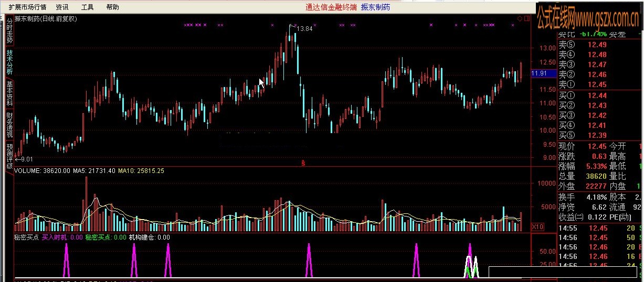Click the 涨跌 0.63 value
The width and height of the screenshot is (644, 282).
coord(599,156)
